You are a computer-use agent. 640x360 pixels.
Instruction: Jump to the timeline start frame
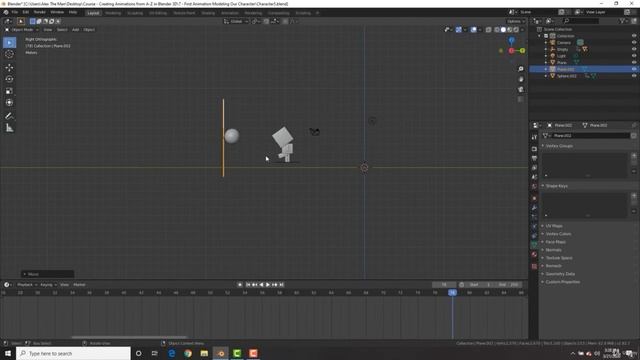click(248, 285)
